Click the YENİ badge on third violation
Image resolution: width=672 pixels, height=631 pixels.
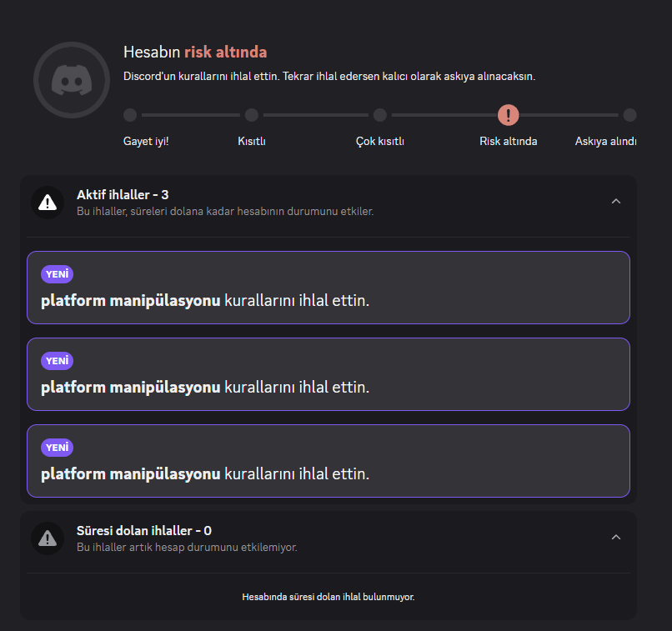tap(57, 448)
